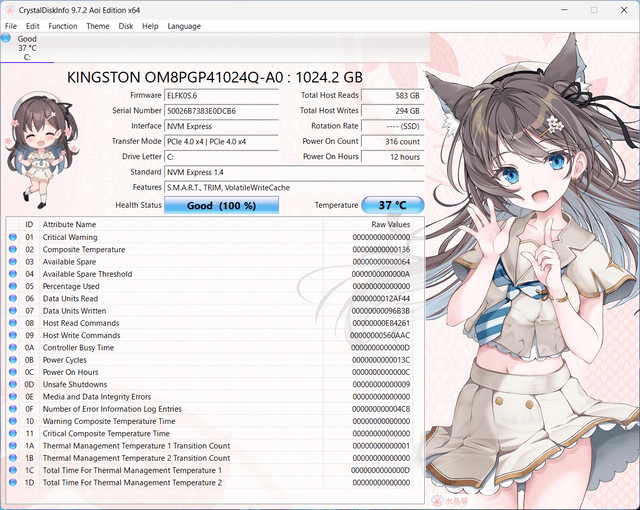Select the C: drive tab at top
640x510 pixels.
click(27, 48)
